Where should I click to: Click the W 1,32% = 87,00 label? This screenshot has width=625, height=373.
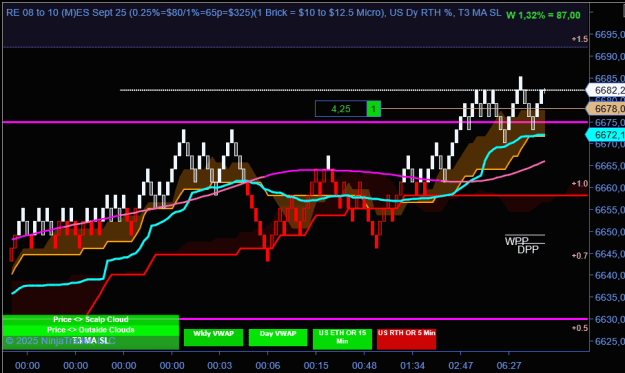[x=543, y=16]
